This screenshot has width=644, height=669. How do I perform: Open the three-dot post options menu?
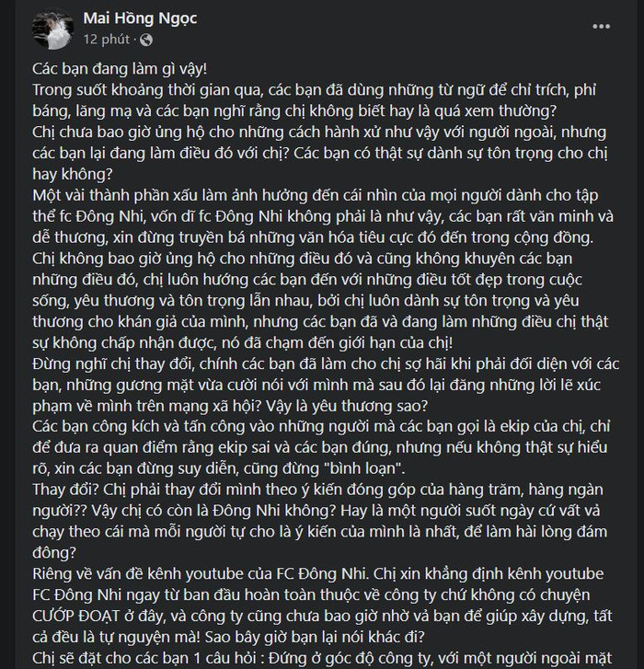coord(601,27)
